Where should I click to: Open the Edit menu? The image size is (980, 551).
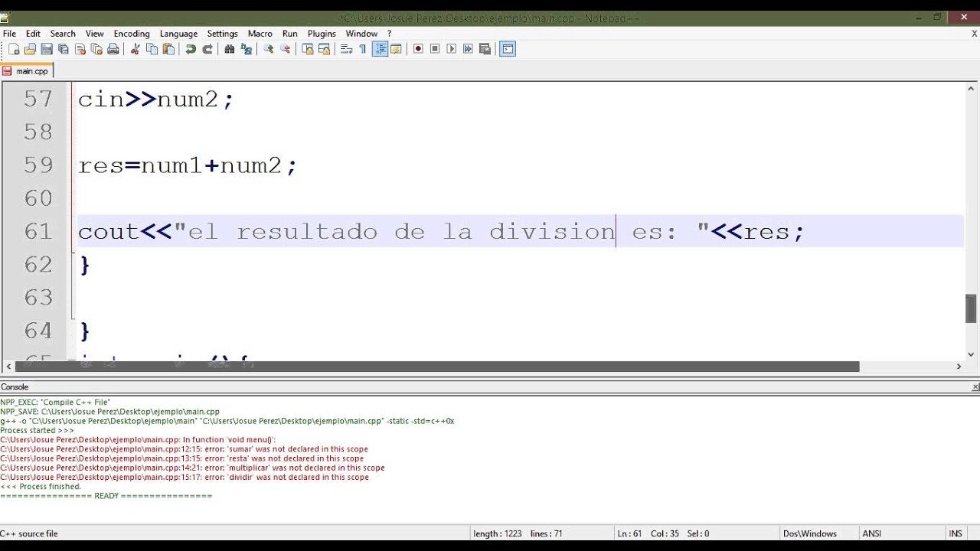coord(33,34)
